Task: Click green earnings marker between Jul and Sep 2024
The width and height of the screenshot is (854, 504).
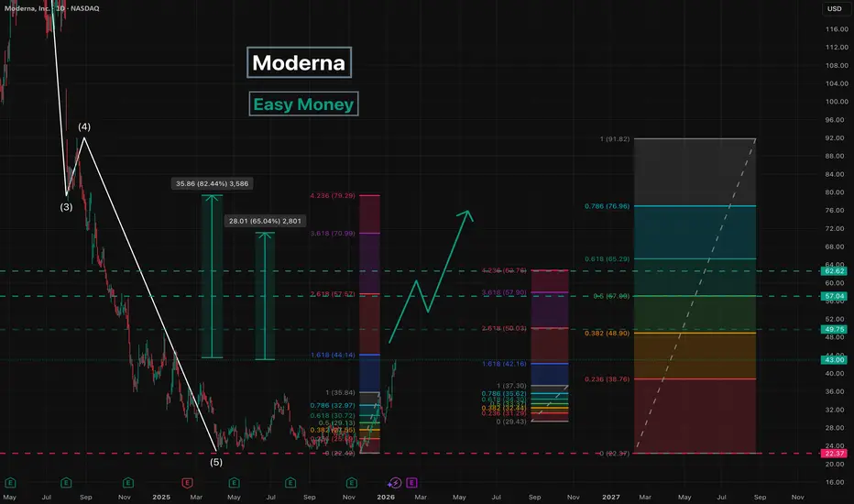Action: pyautogui.click(x=66, y=483)
